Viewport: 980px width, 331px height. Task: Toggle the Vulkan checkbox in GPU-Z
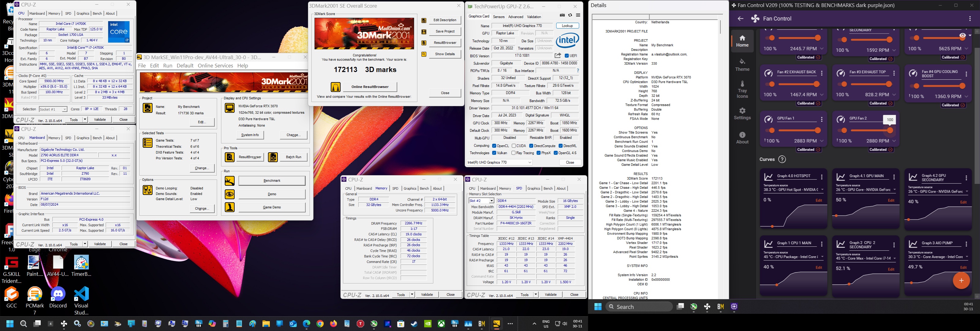(x=494, y=153)
